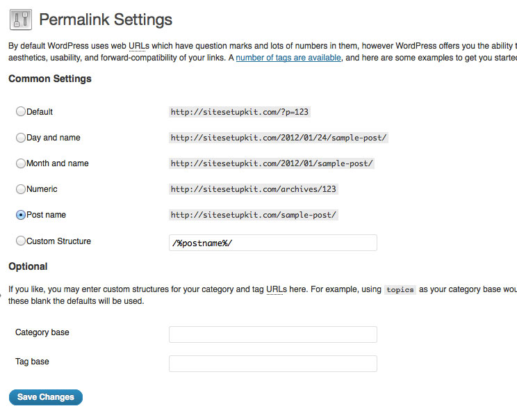
Task: Click the Optional section heading
Action: (28, 266)
